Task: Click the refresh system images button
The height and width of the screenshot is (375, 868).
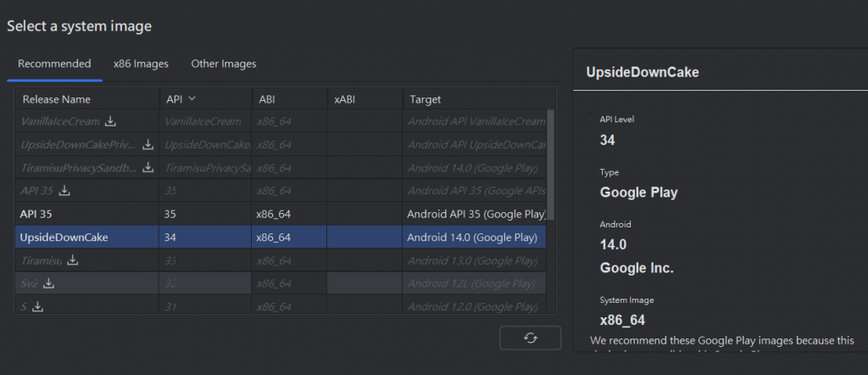Action: click(x=531, y=338)
